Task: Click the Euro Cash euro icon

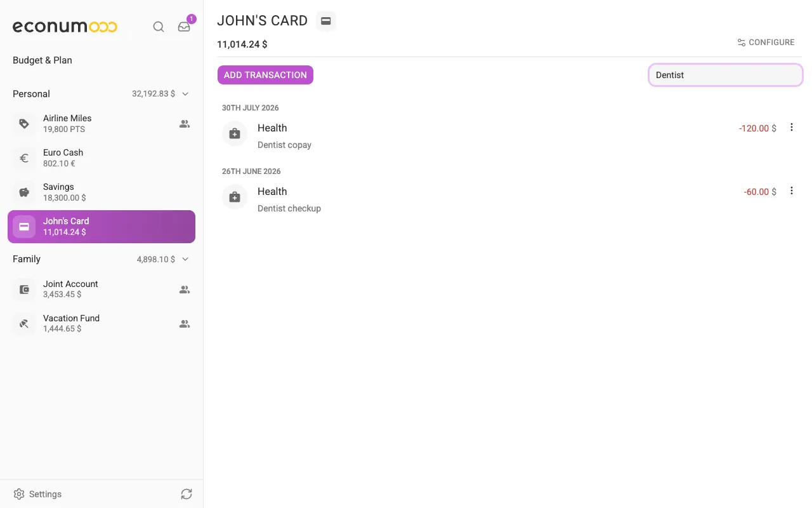Action: (x=24, y=158)
